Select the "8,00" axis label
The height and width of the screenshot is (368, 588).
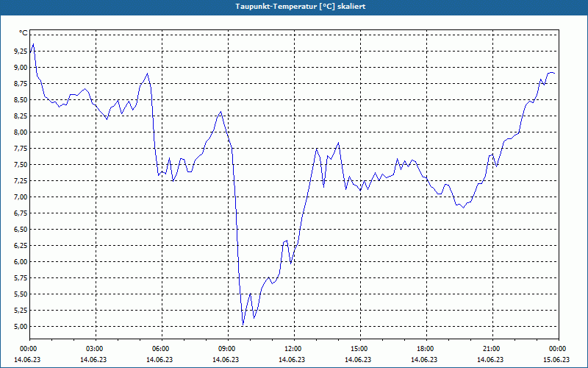coord(21,132)
